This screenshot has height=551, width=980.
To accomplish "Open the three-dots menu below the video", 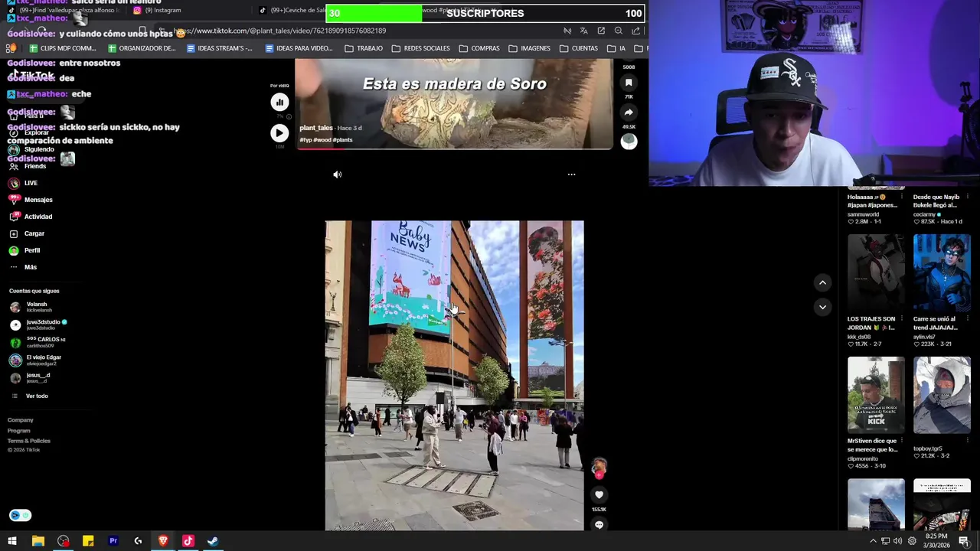I will [571, 174].
